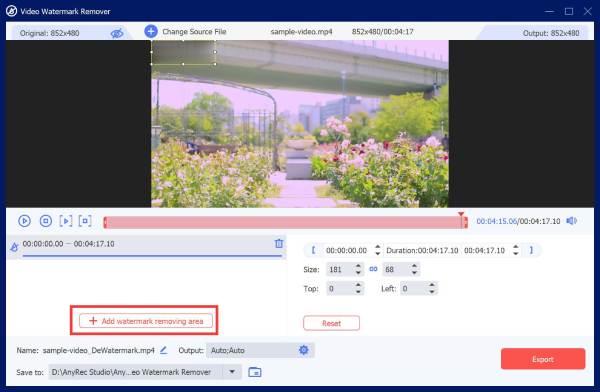The image size is (600, 392).
Task: Click the end time stepper arrows
Action: 516,250
